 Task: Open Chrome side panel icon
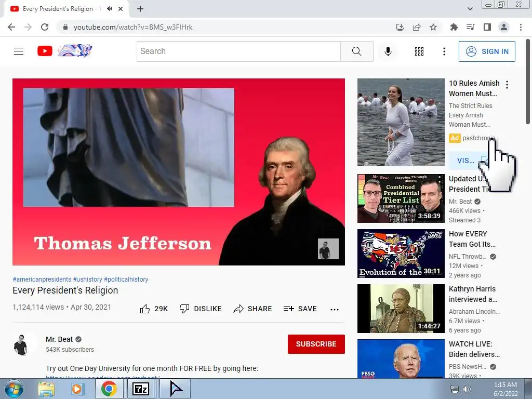click(x=487, y=27)
